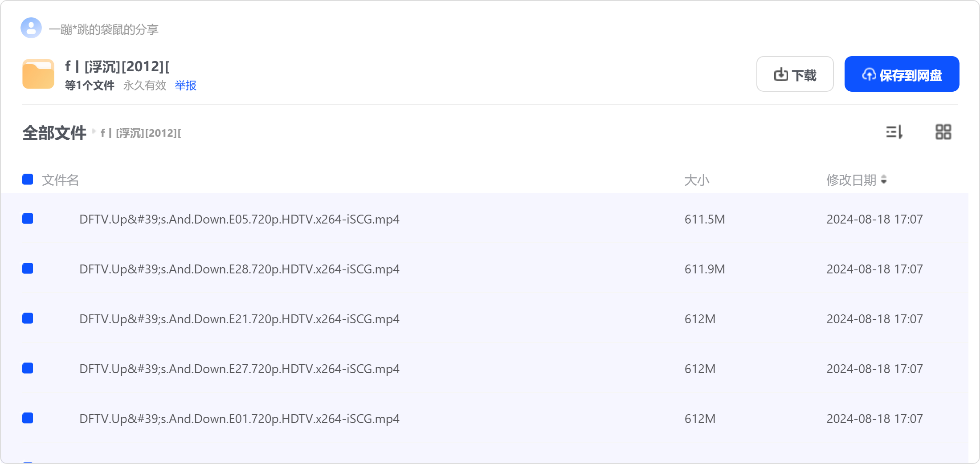
Task: Toggle the select-all checkbox beside 文件名
Action: point(28,179)
